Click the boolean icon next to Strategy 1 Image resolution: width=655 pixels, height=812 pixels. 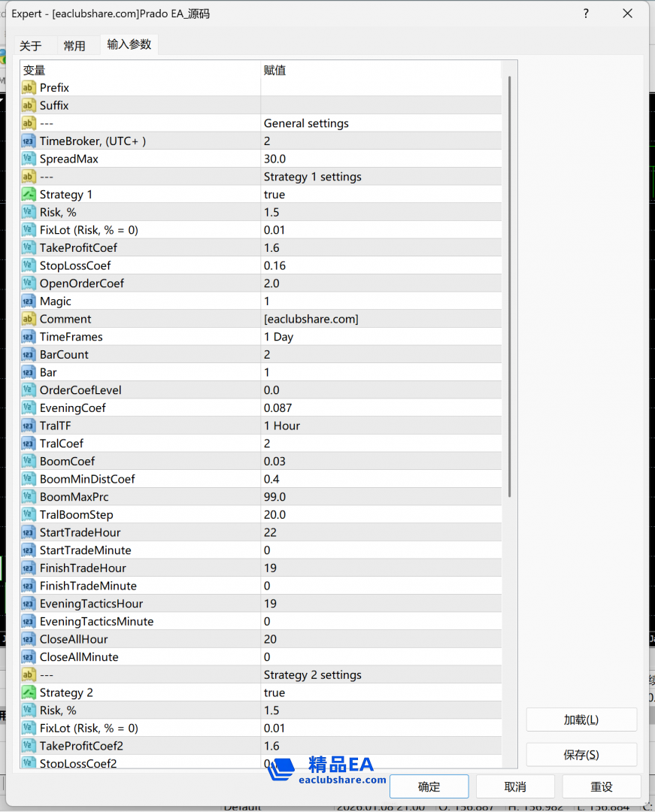click(29, 195)
